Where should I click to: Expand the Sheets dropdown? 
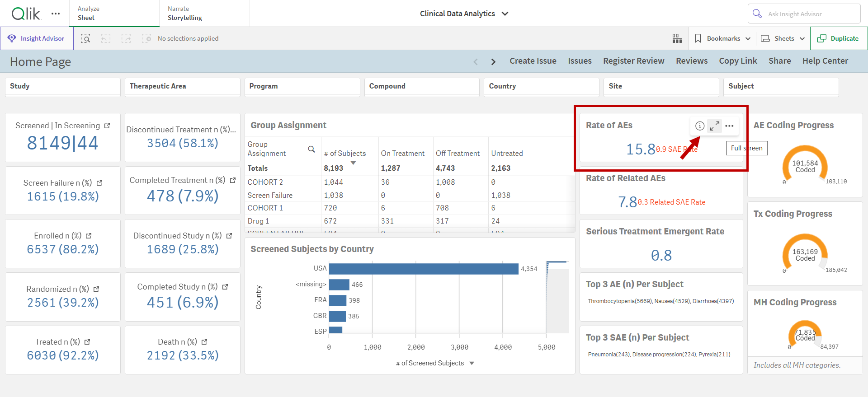pos(783,38)
